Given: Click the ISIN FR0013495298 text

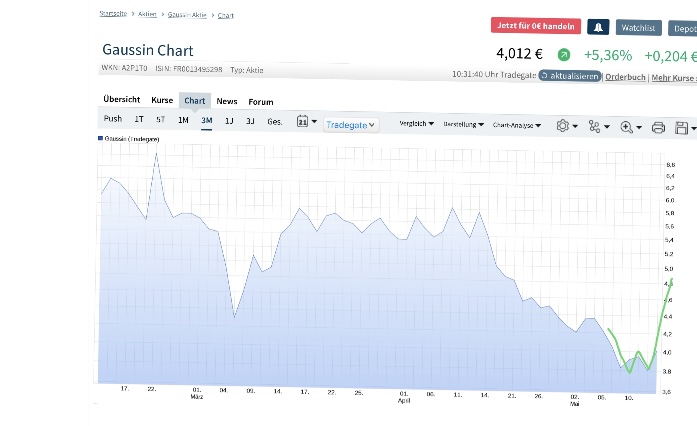Looking at the screenshot, I should (x=188, y=69).
